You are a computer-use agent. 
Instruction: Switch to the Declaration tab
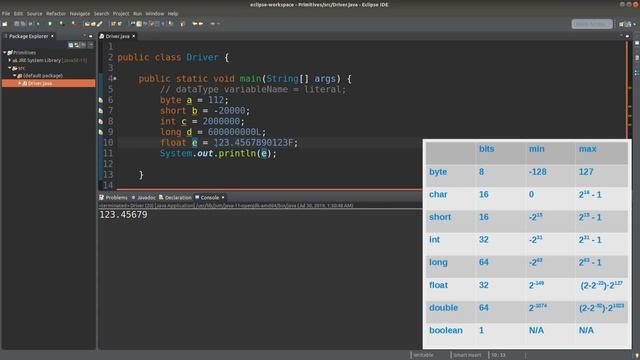175,198
